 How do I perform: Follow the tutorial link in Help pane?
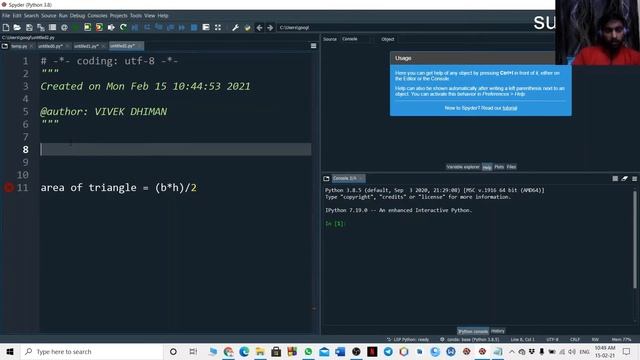509,108
